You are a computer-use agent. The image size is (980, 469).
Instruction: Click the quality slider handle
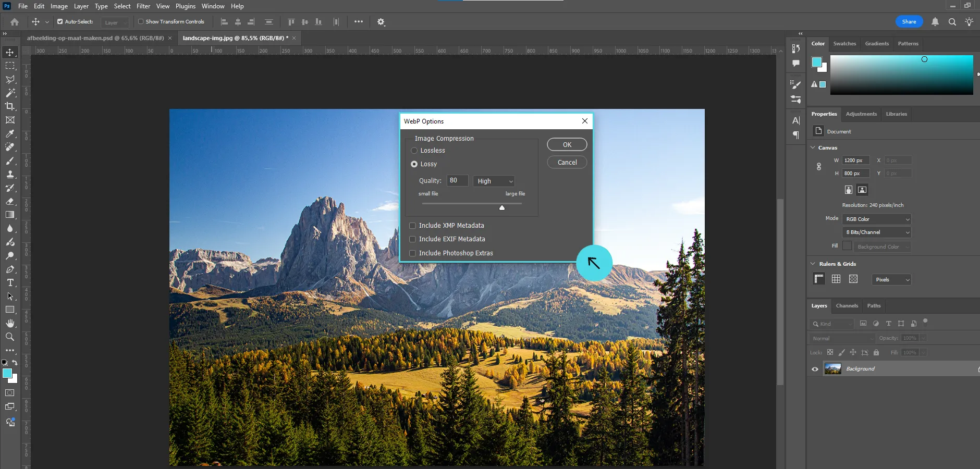coord(502,207)
